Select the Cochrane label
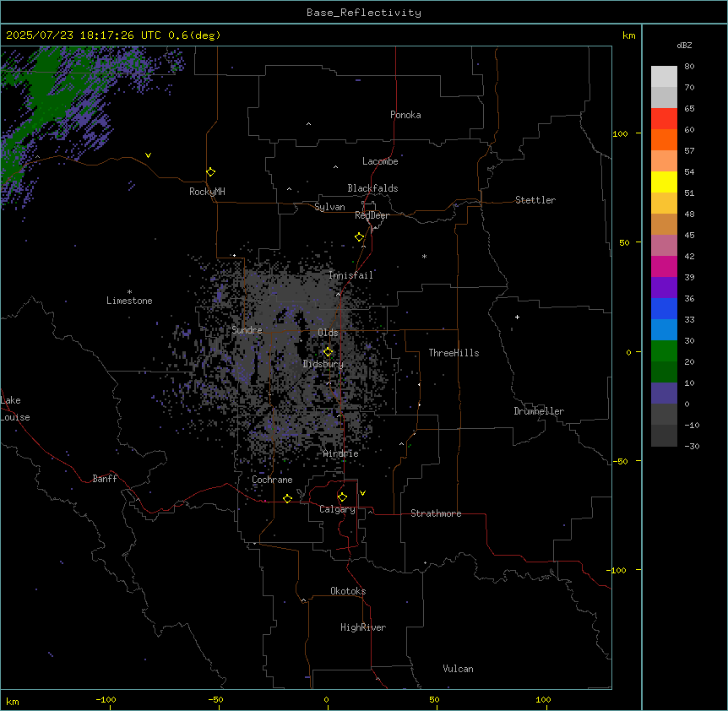 tap(272, 480)
